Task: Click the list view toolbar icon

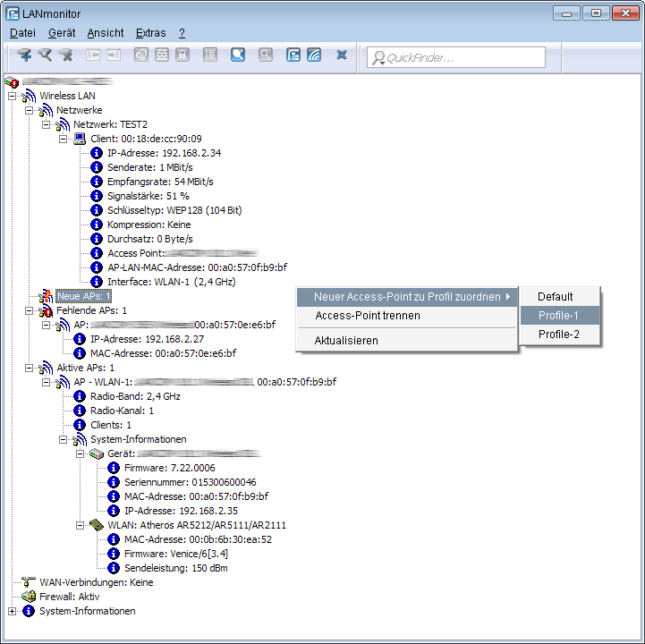Action: pyautogui.click(x=210, y=55)
